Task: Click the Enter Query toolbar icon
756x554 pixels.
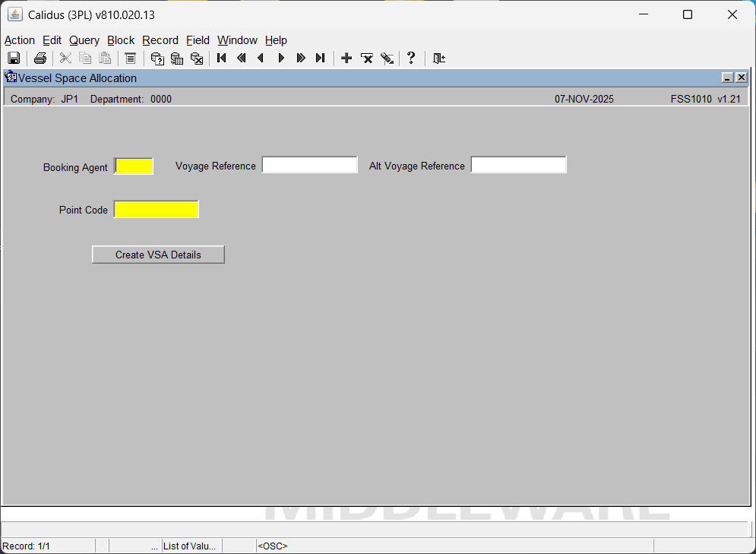Action: [x=157, y=59]
